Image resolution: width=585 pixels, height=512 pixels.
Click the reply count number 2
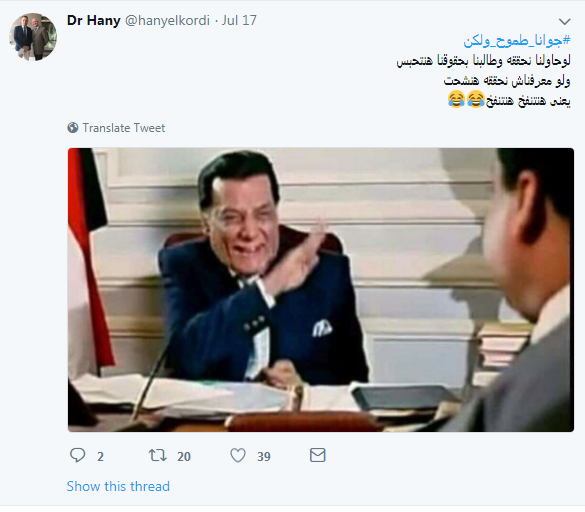100,456
